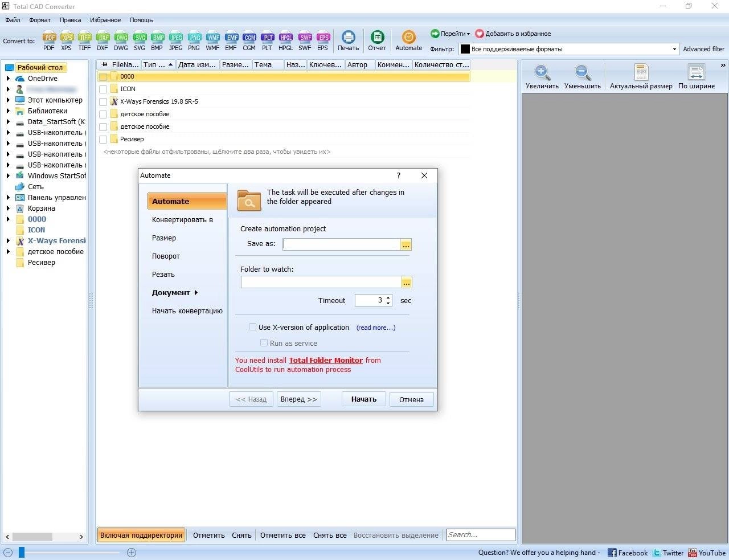Choose TIFF as the output format

pos(84,40)
